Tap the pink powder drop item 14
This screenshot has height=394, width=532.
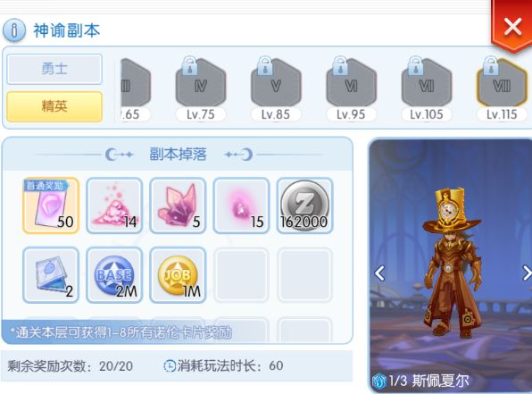[114, 205]
